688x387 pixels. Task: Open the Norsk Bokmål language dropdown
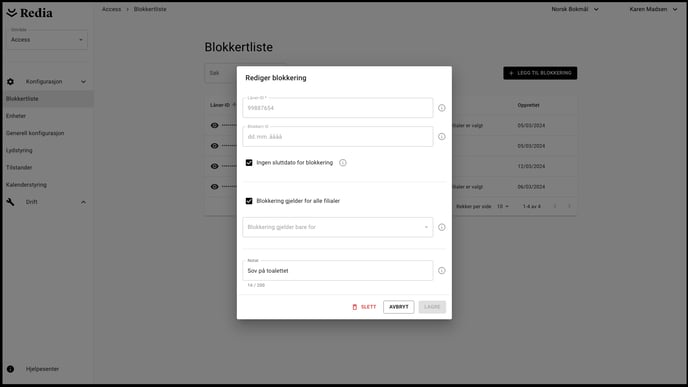[575, 9]
